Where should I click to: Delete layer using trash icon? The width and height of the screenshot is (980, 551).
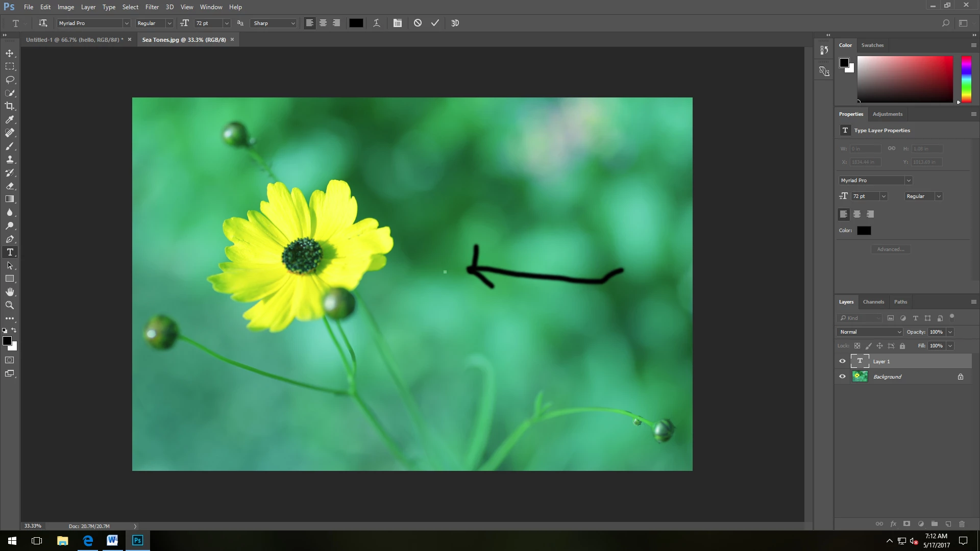click(x=962, y=524)
